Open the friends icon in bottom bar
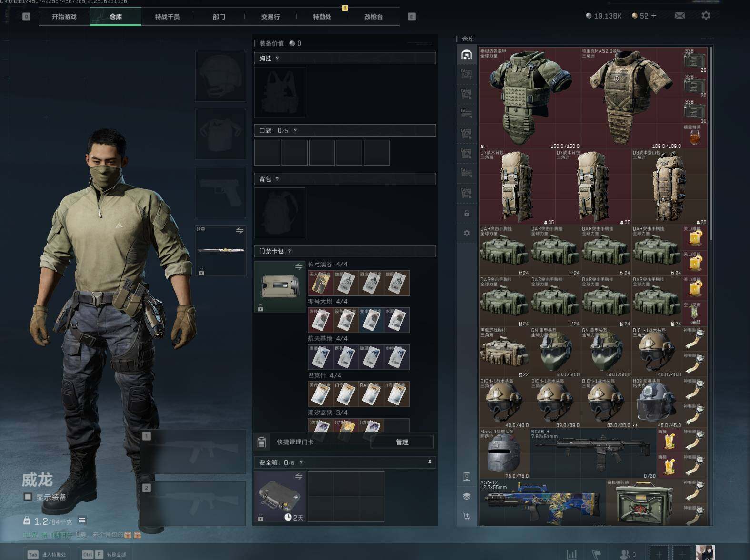 pos(625,554)
